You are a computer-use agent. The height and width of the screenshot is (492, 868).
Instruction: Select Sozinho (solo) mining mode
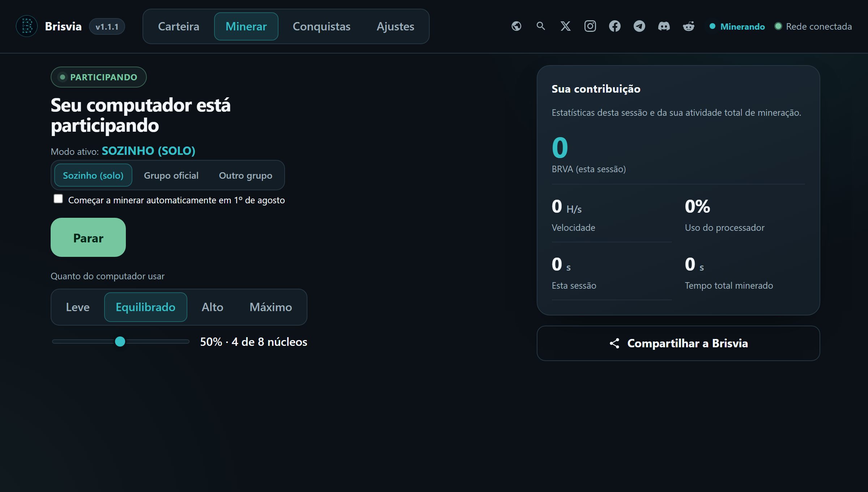[x=93, y=175]
